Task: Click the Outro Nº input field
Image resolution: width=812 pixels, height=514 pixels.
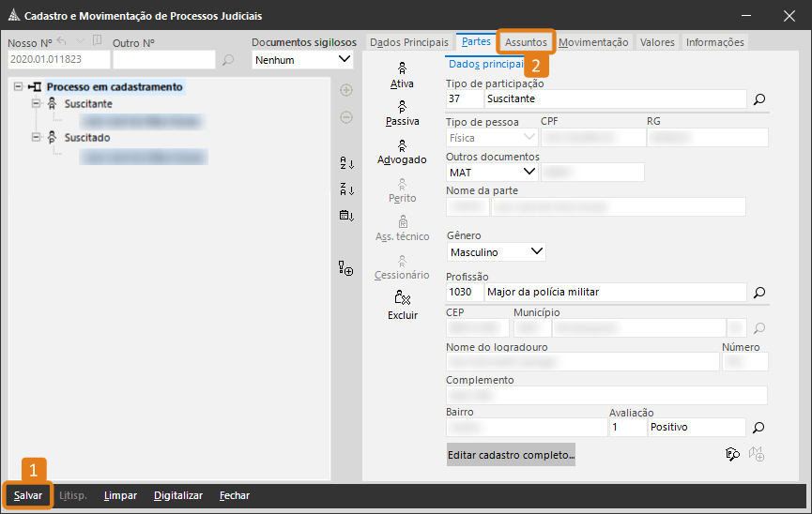Action: (x=163, y=60)
